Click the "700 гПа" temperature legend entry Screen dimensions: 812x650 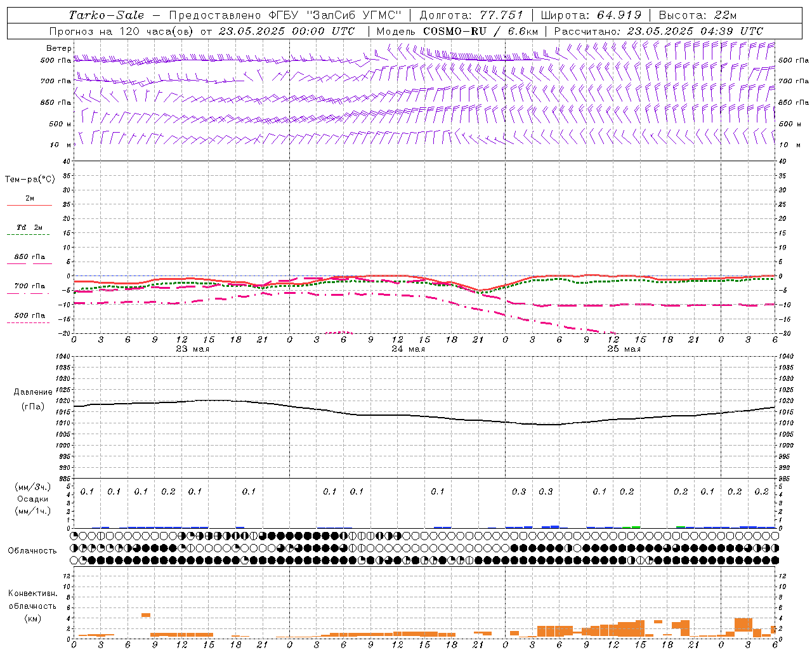(30, 286)
